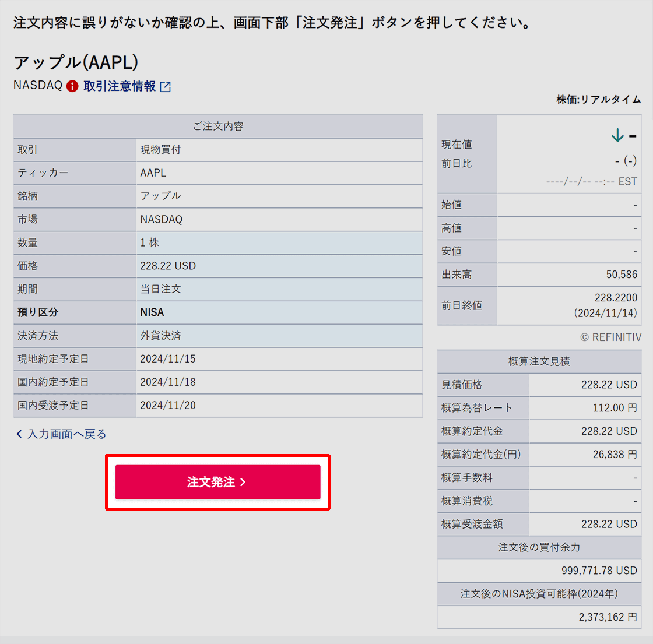Click the © REFINITIV credit text

point(611,337)
